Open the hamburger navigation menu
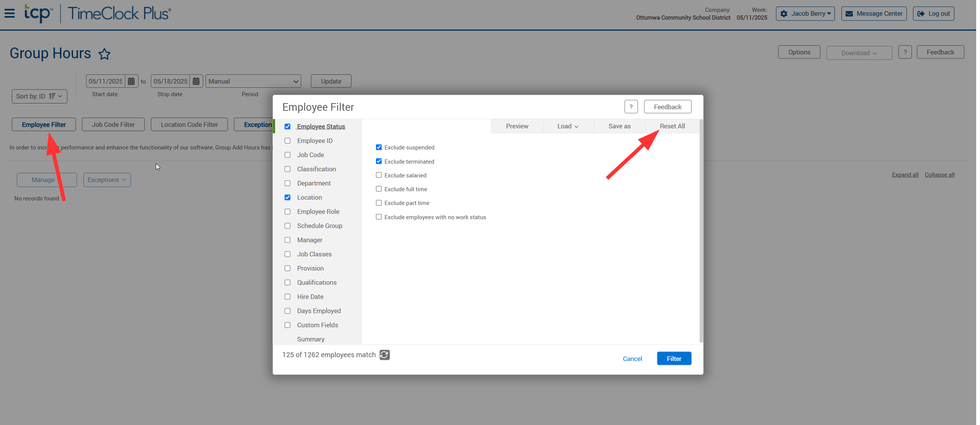Image resolution: width=980 pixels, height=425 pixels. click(x=10, y=13)
